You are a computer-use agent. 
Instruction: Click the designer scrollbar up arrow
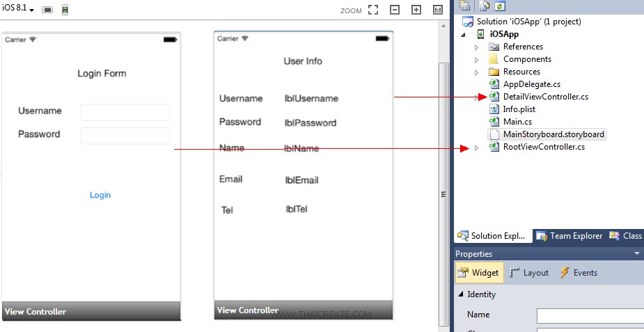pyautogui.click(x=443, y=26)
